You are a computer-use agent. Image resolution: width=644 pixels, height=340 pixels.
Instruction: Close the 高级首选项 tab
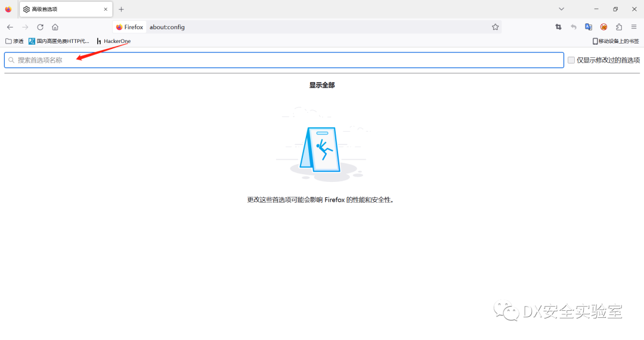106,10
